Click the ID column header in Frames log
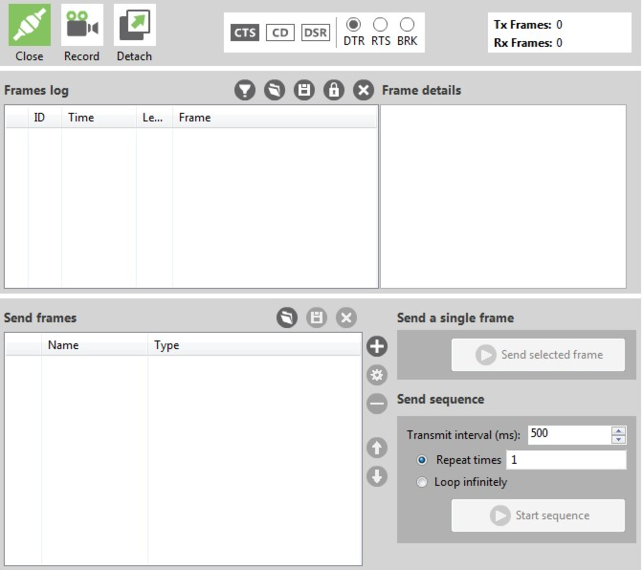643x570 pixels. coord(45,118)
